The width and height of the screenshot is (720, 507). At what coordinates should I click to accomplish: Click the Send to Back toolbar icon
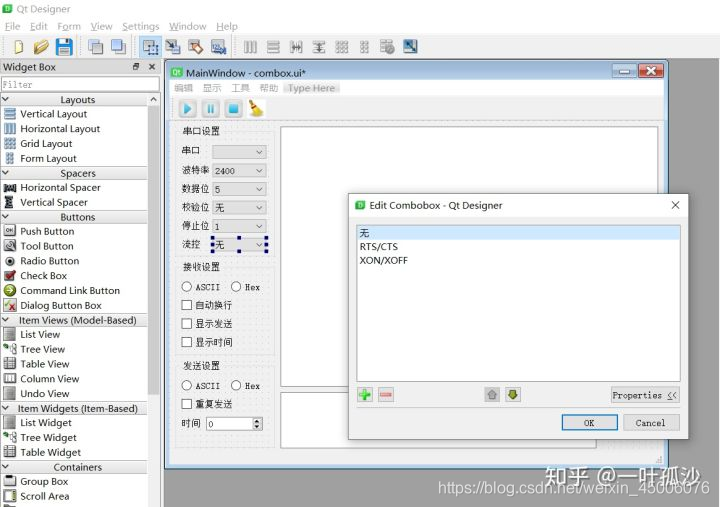pyautogui.click(x=96, y=47)
